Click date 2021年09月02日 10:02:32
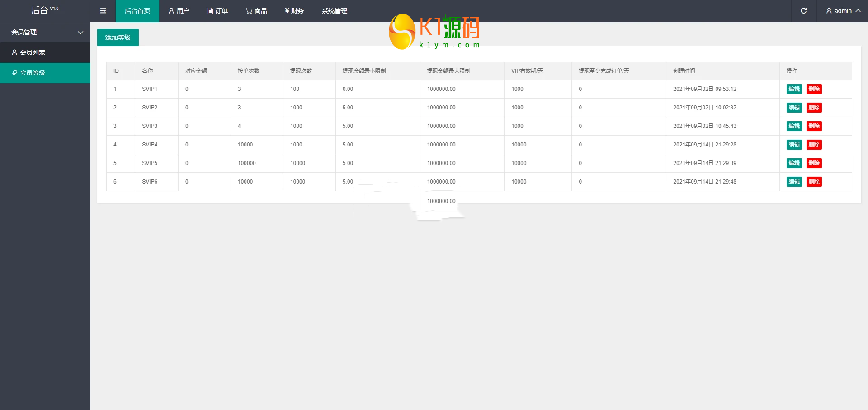This screenshot has width=868, height=410. [705, 108]
